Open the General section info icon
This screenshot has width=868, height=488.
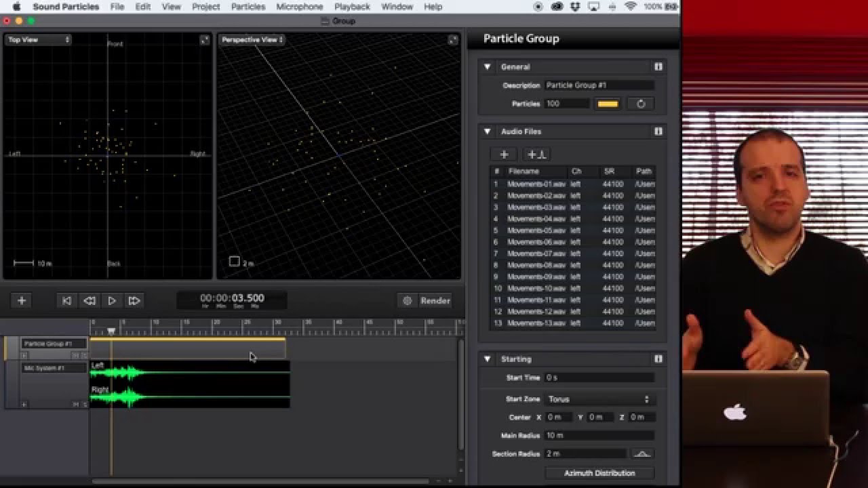pos(658,66)
